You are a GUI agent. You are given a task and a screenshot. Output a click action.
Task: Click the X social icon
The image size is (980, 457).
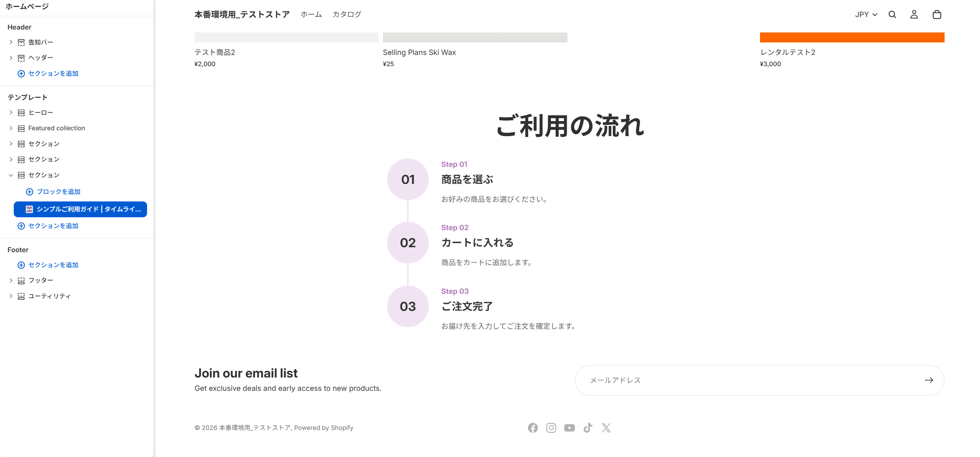pyautogui.click(x=606, y=427)
